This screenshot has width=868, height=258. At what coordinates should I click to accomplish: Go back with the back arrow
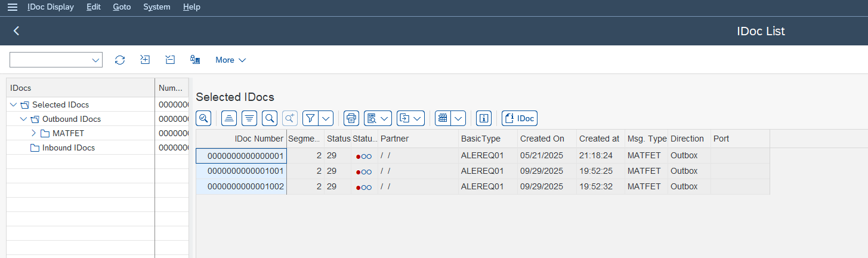coord(16,31)
